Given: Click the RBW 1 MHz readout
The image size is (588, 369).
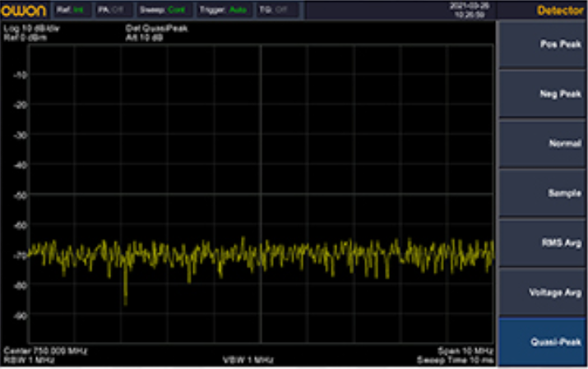Looking at the screenshot, I should pos(30,360).
